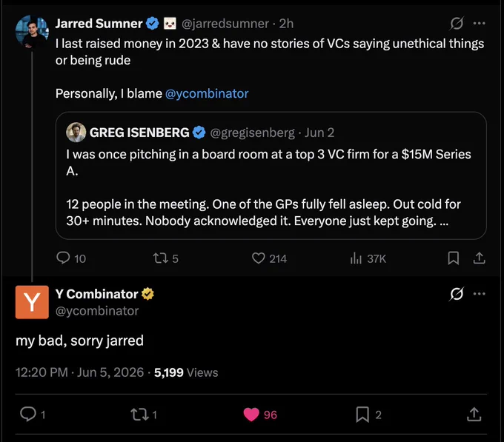Open the @ycombinator mention link
The width and height of the screenshot is (504, 442).
[207, 93]
